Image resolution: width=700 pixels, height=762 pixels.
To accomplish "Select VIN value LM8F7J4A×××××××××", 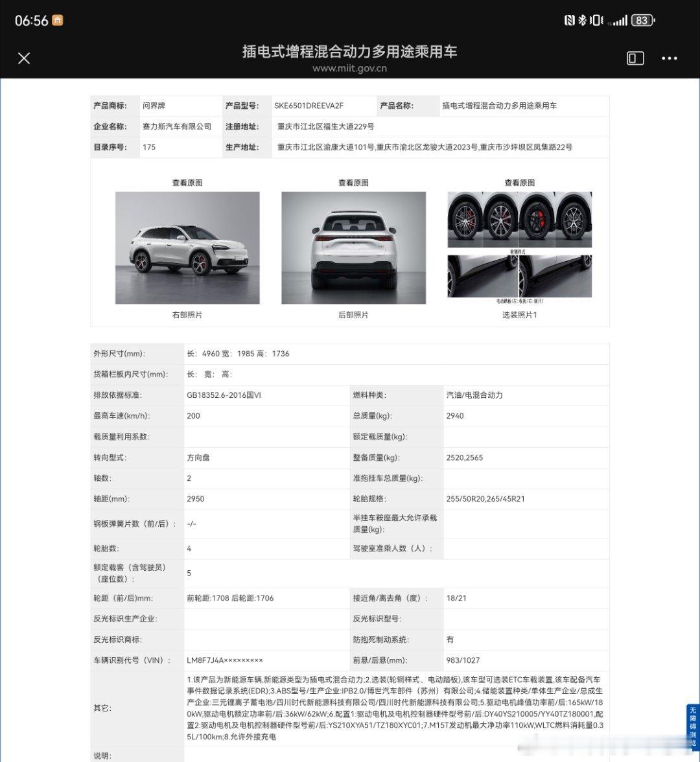I will 224,660.
